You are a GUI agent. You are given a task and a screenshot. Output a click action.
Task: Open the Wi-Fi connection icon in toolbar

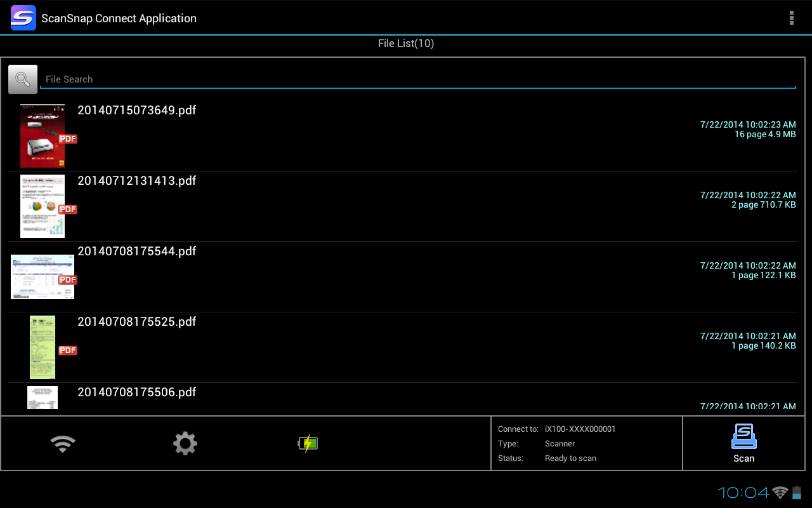[63, 443]
